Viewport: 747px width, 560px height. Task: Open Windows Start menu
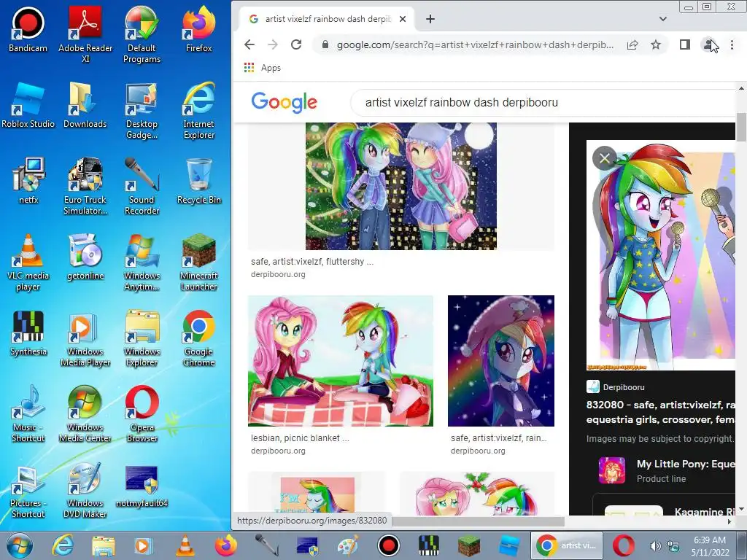pos(20,545)
